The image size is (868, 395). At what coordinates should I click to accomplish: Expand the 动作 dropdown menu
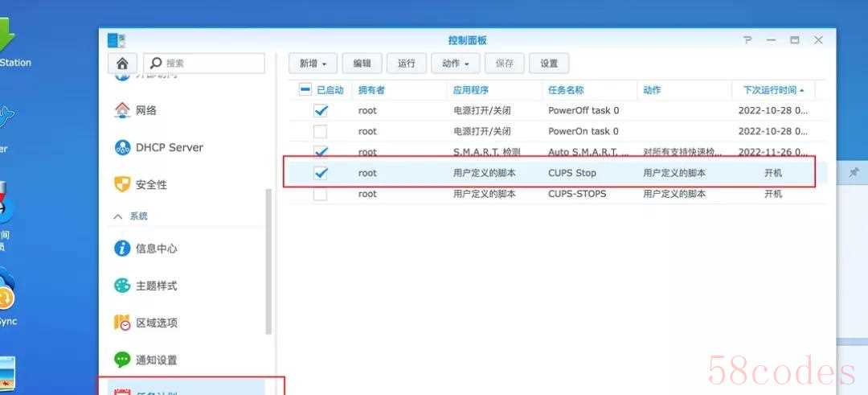455,64
